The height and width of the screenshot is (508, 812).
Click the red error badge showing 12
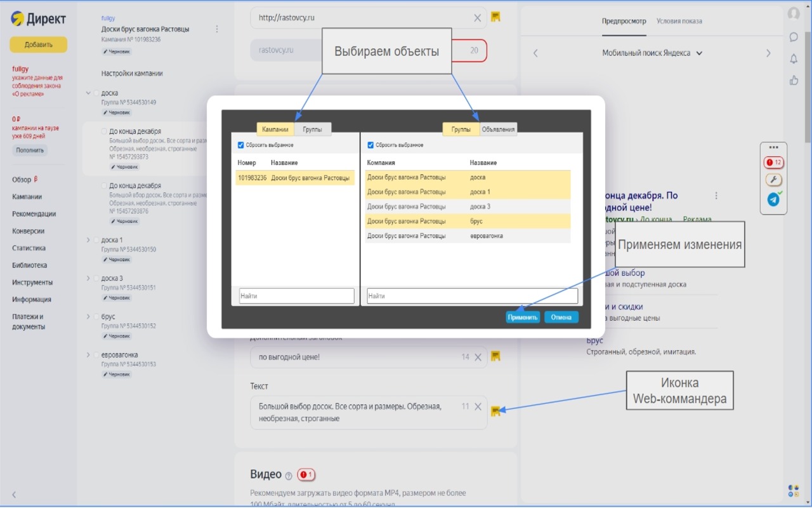(773, 163)
